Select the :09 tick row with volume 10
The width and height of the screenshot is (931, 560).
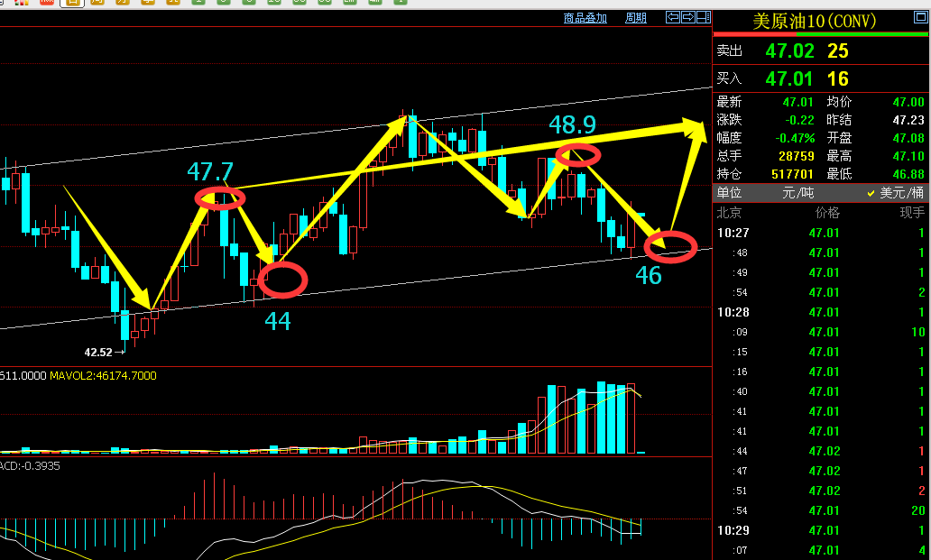pos(821,332)
